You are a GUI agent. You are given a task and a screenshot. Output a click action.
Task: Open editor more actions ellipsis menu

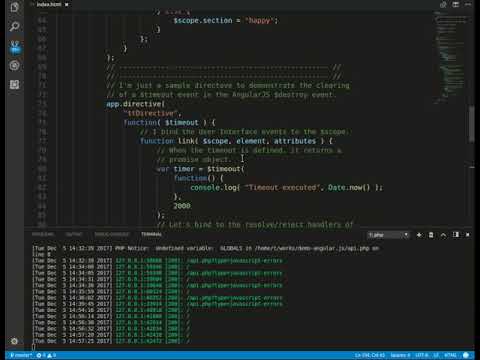[468, 4]
